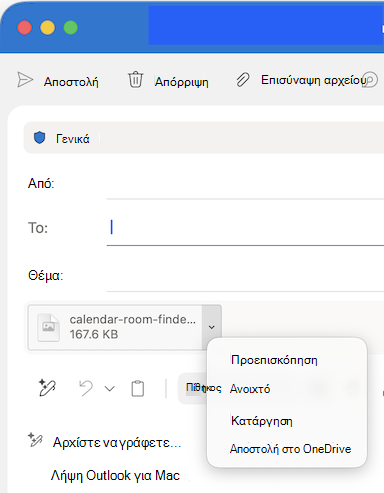Select Ανοιχτό in the attachment menu
This screenshot has width=384, height=493.
point(250,389)
